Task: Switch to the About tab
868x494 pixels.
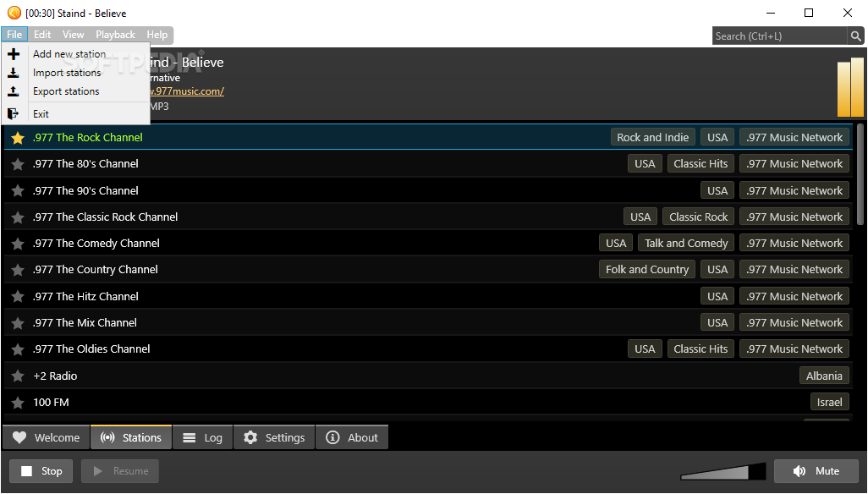Action: (x=352, y=437)
